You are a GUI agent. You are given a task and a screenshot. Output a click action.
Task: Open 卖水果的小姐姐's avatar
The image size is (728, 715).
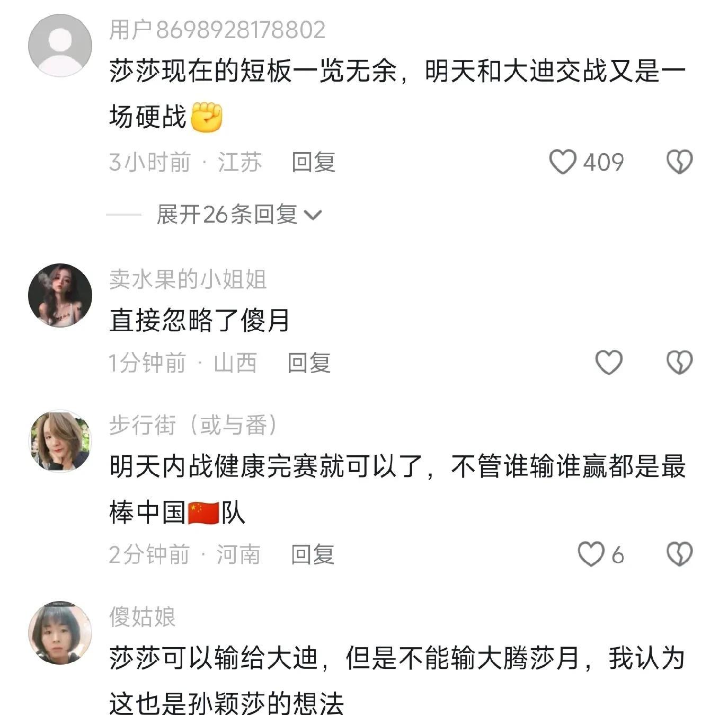coord(60,295)
